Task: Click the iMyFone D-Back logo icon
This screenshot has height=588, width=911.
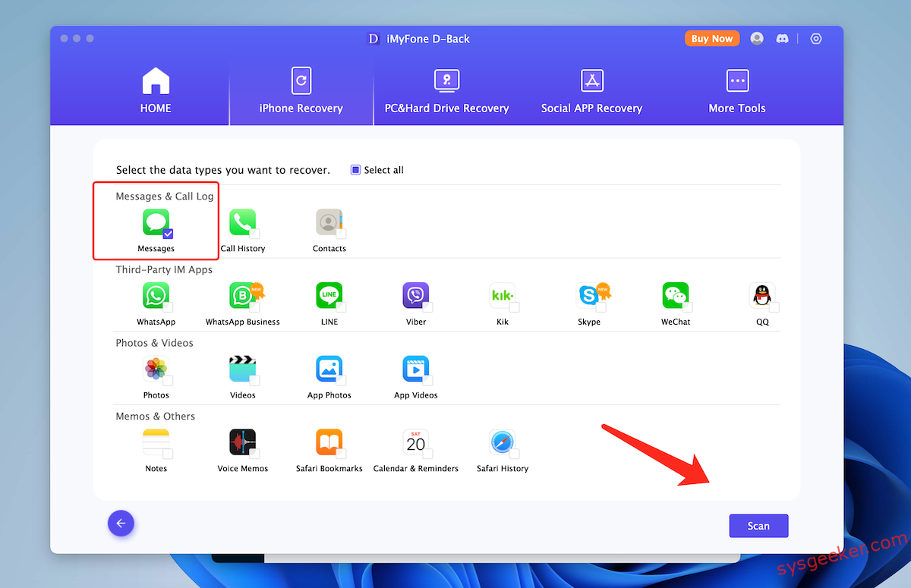Action: (x=373, y=39)
